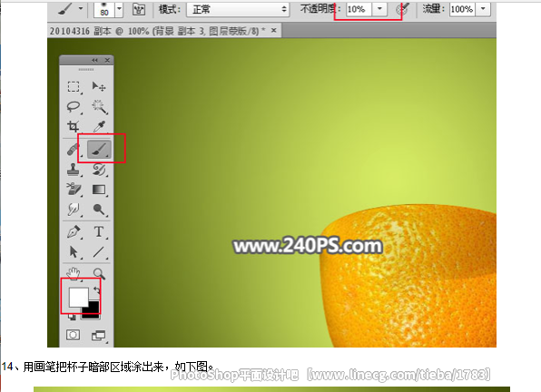Image resolution: width=541 pixels, height=392 pixels.
Task: Select the Brush tool in toolbox
Action: point(99,150)
